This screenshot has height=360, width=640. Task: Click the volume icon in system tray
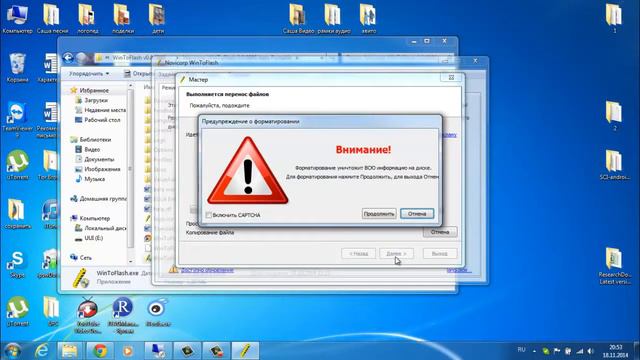click(x=591, y=351)
